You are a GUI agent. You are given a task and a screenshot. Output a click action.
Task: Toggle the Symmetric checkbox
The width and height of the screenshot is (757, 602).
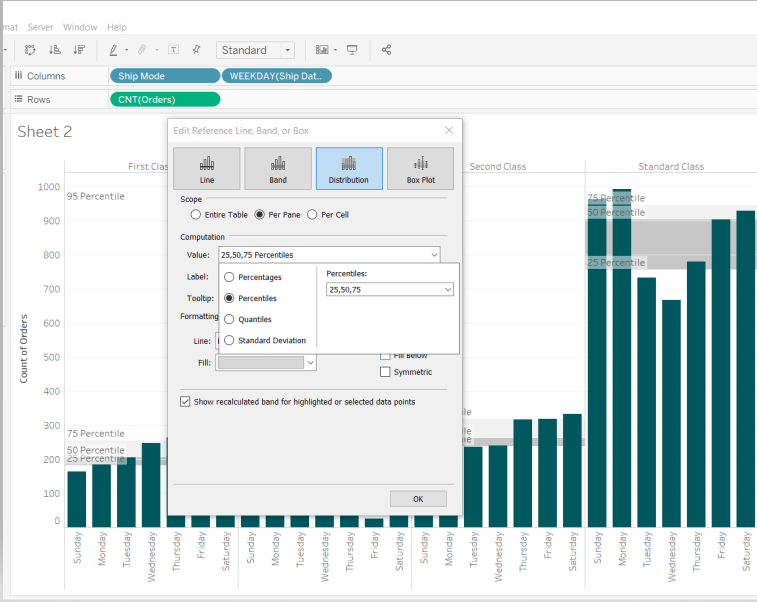coord(385,372)
